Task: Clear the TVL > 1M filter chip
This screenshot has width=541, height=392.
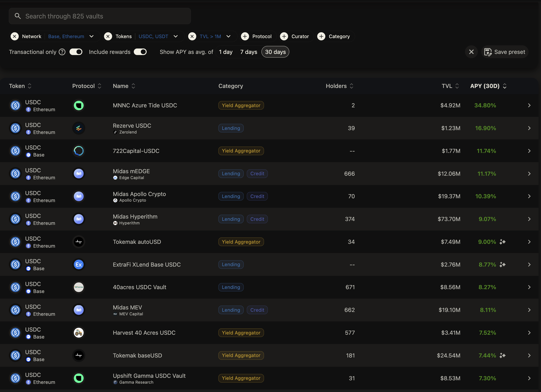Action: 192,36
